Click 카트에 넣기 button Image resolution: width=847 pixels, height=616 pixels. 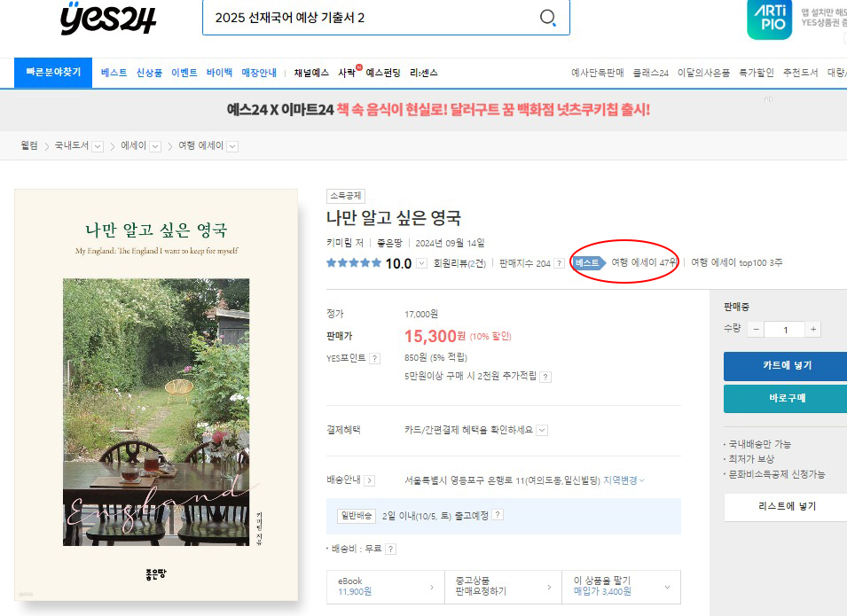787,366
